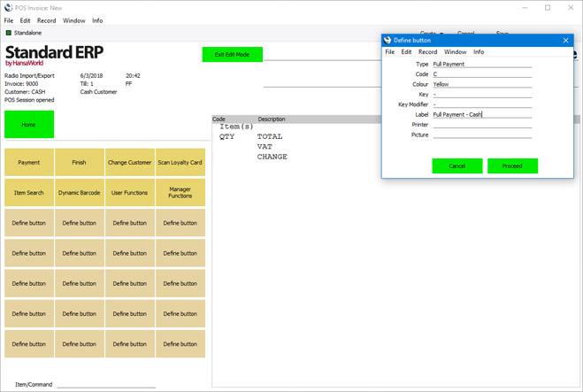The image size is (583, 392).
Task: Click the Till: 1 text
Action: coord(87,84)
